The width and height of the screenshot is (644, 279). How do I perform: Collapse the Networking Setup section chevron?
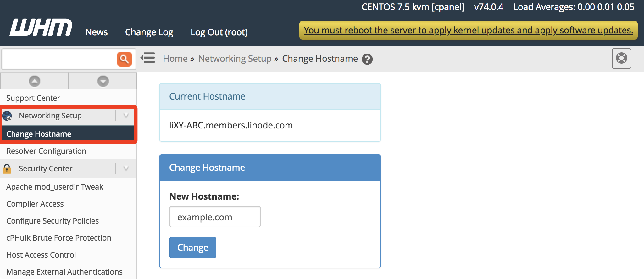[x=126, y=116]
